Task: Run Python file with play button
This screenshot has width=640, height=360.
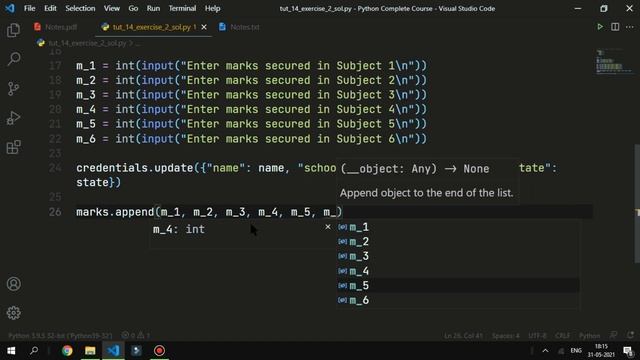Action: (600, 27)
